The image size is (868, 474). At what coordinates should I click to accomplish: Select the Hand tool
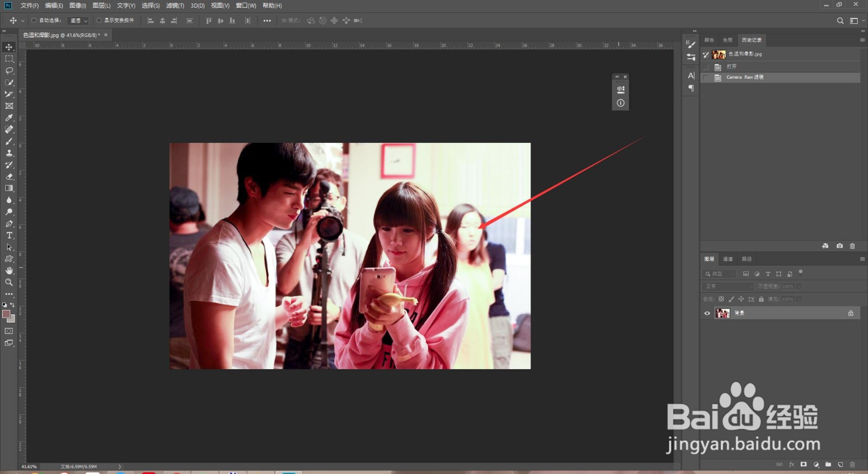pyautogui.click(x=9, y=270)
